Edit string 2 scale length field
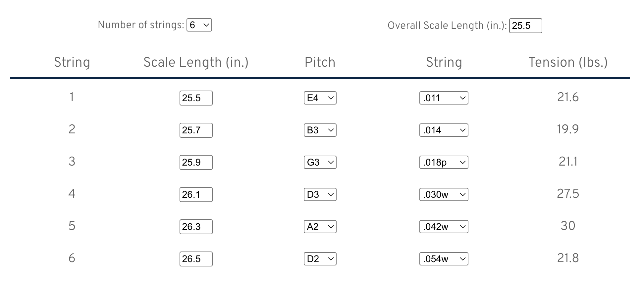644x290 pixels. (x=196, y=130)
